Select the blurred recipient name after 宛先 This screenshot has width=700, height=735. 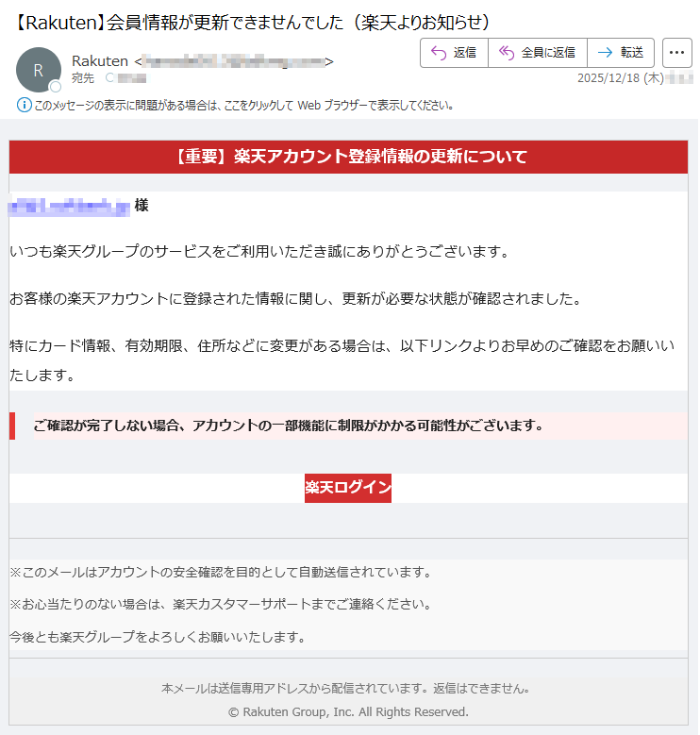(132, 78)
